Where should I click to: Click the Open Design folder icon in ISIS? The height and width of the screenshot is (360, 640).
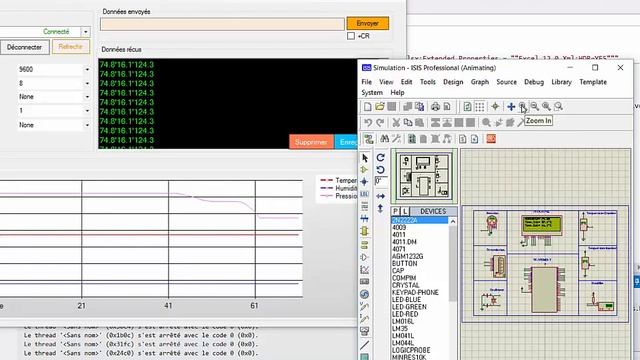[x=380, y=107]
